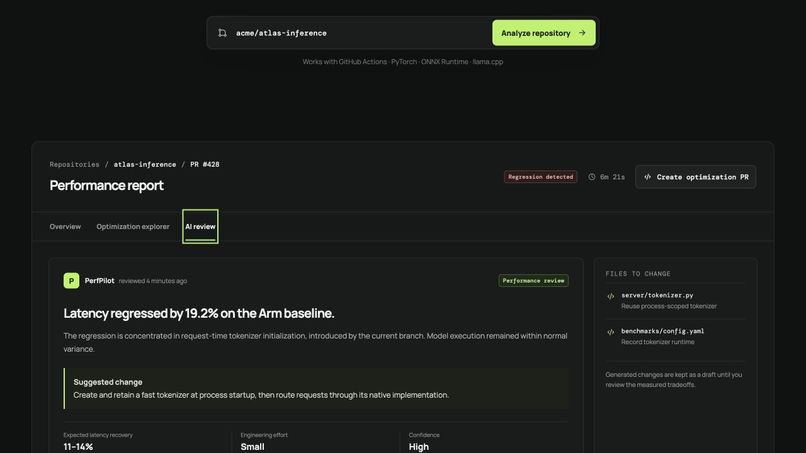
Task: Click the Reuse process-scoped tokenizer description
Action: 669,306
